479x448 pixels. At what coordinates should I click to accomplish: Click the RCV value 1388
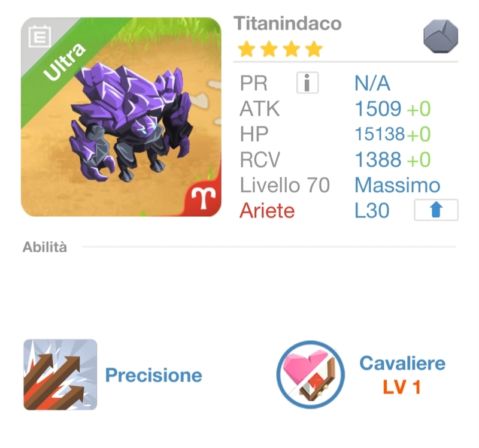click(x=378, y=159)
